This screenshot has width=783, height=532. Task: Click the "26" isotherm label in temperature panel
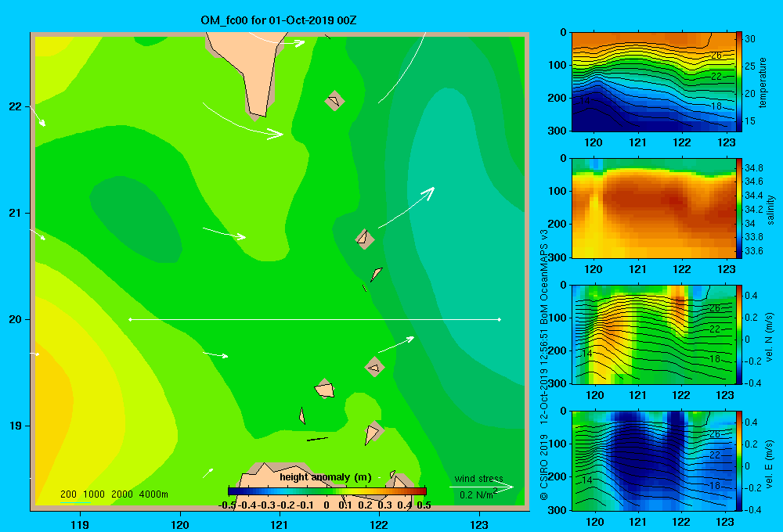point(716,56)
